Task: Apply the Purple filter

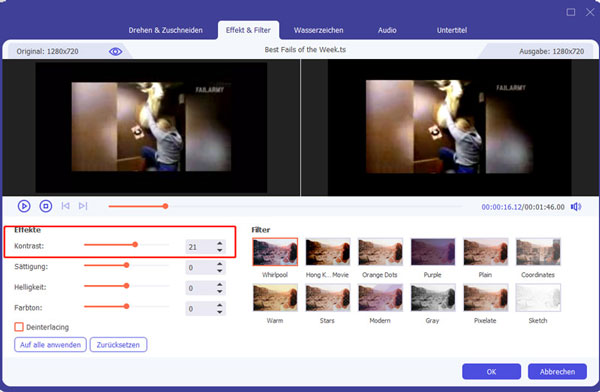Action: coord(433,252)
